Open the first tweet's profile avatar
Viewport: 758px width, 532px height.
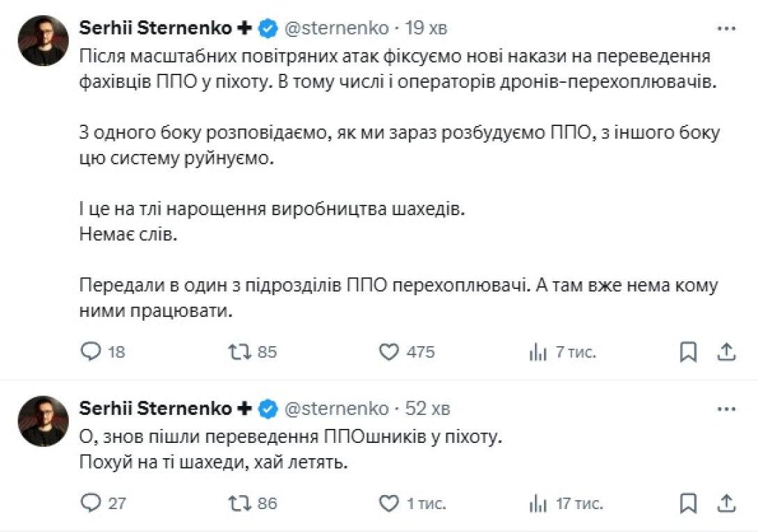click(x=43, y=40)
